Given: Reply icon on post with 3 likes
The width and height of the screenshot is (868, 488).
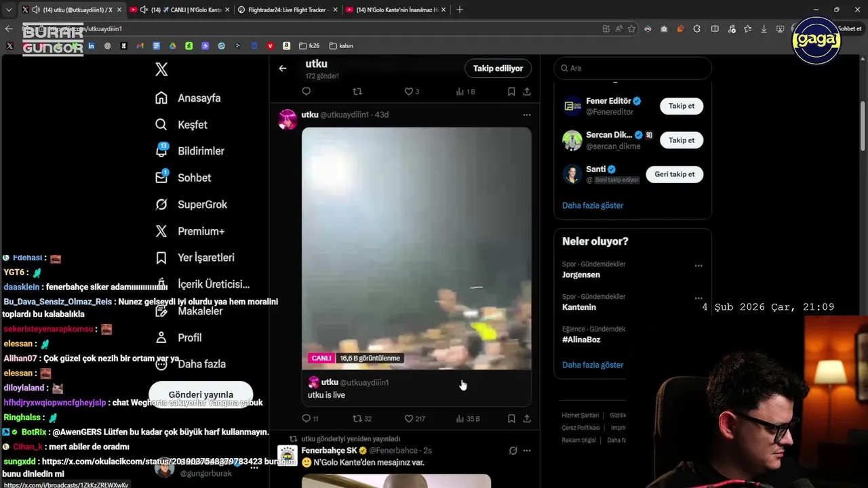Looking at the screenshot, I should pos(307,91).
